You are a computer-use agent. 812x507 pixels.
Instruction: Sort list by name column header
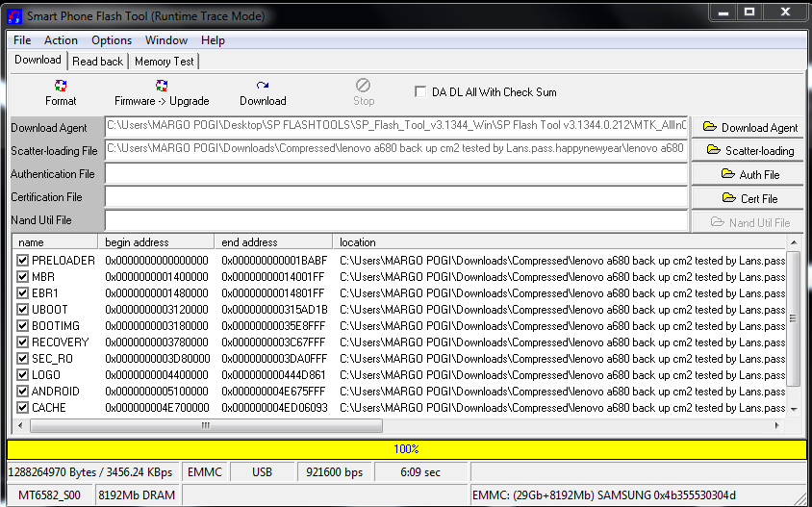(56, 242)
